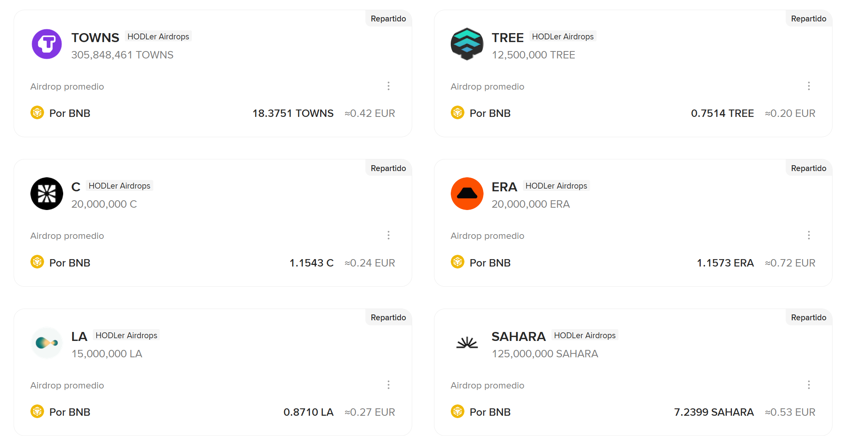Click the purple TOWNS token logo
868x436 pixels.
[x=47, y=44]
